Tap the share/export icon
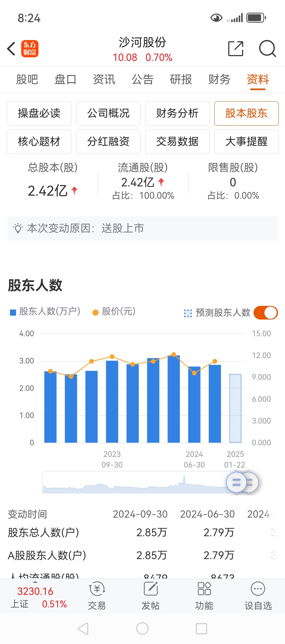Screen dimensions: 285x644 click(235, 48)
